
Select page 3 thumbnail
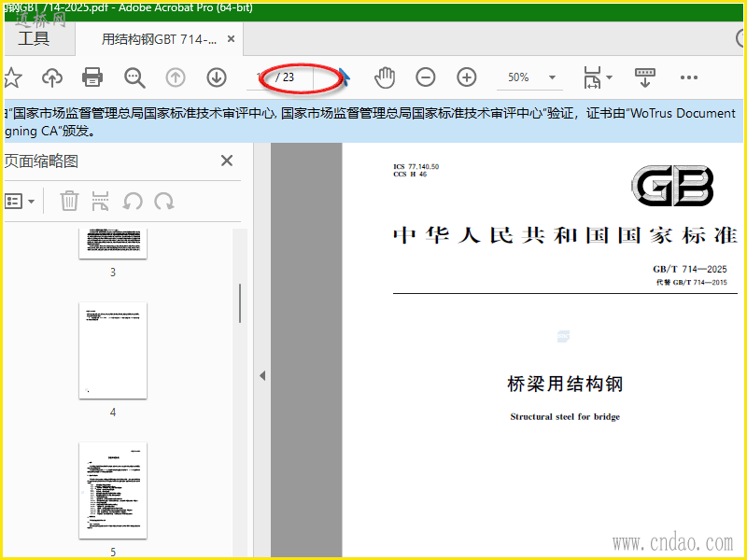pos(113,244)
